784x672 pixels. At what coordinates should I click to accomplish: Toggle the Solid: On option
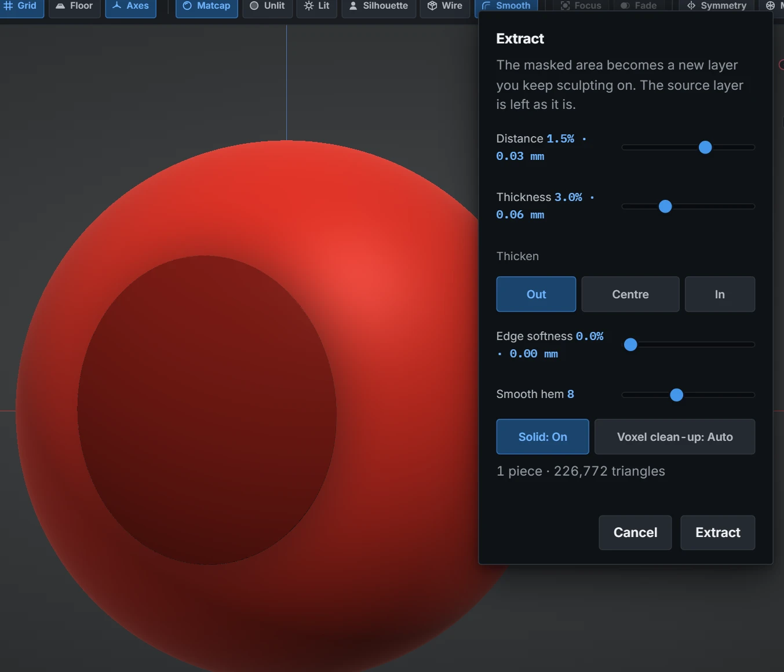[543, 437]
